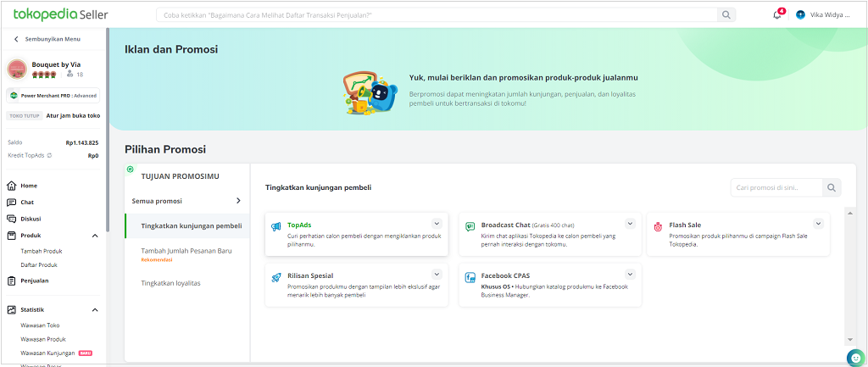Click the Facebook CPAS card icon

[470, 277]
